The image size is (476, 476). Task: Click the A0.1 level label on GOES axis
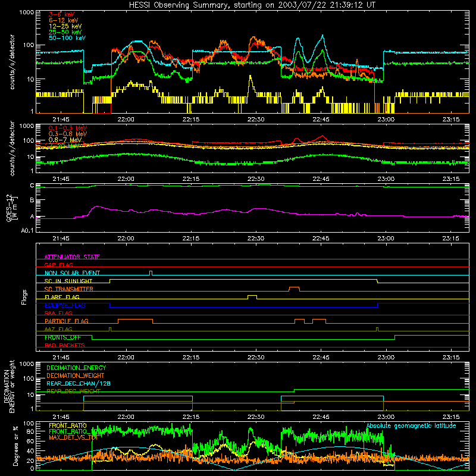click(x=27, y=230)
